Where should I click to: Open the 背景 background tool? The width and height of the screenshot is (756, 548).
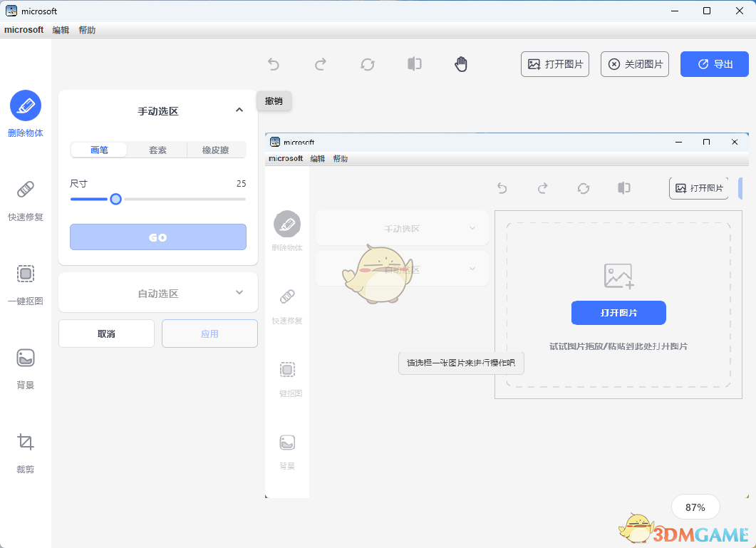tap(26, 358)
